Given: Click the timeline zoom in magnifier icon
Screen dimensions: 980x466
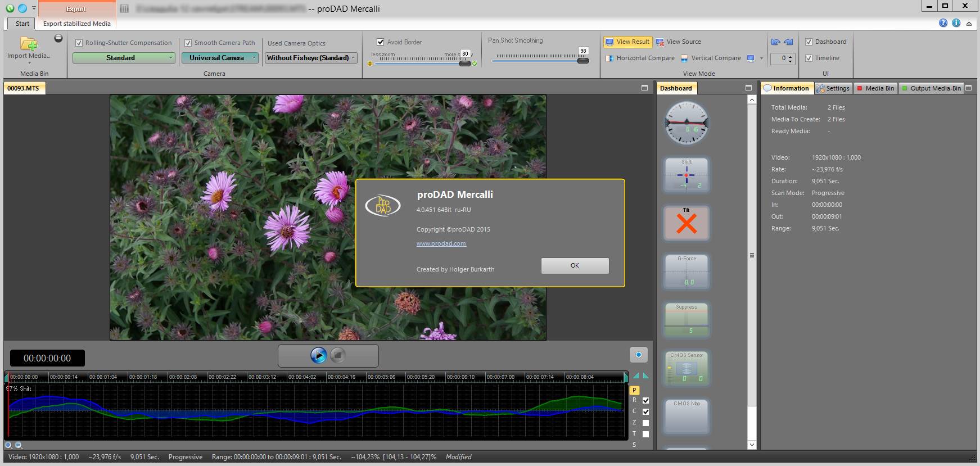Looking at the screenshot, I should [x=8, y=445].
